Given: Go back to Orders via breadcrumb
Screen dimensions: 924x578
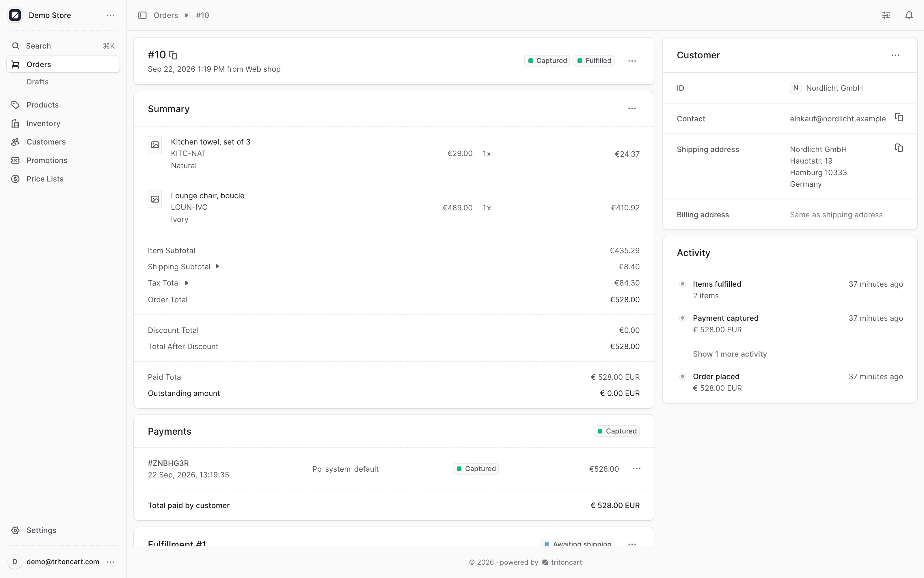Looking at the screenshot, I should pos(166,15).
